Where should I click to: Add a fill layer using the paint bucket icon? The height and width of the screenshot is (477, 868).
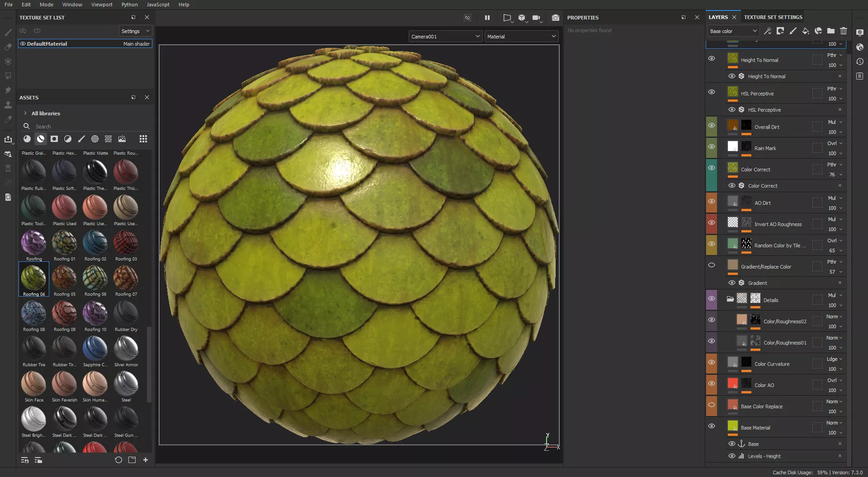click(805, 31)
